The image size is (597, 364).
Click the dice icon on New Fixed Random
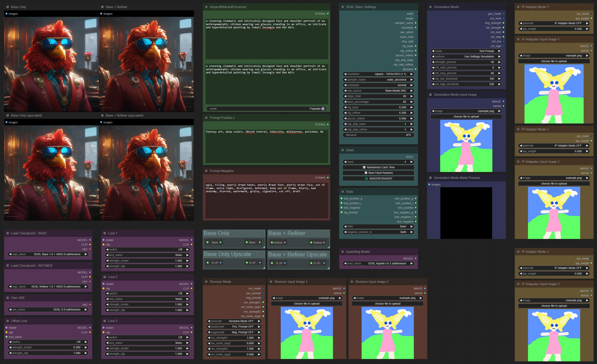point(366,173)
